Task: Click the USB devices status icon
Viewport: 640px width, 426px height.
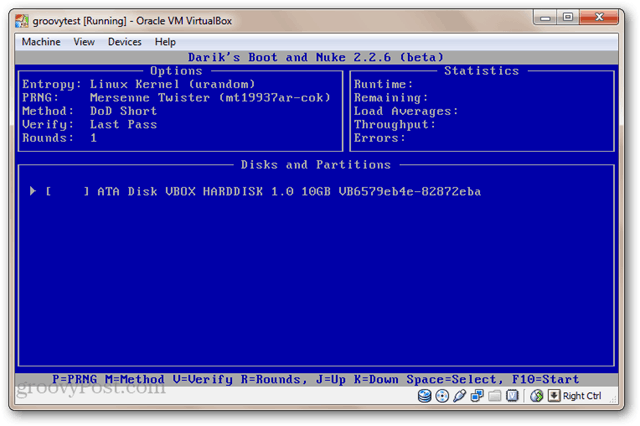Action: 460,395
